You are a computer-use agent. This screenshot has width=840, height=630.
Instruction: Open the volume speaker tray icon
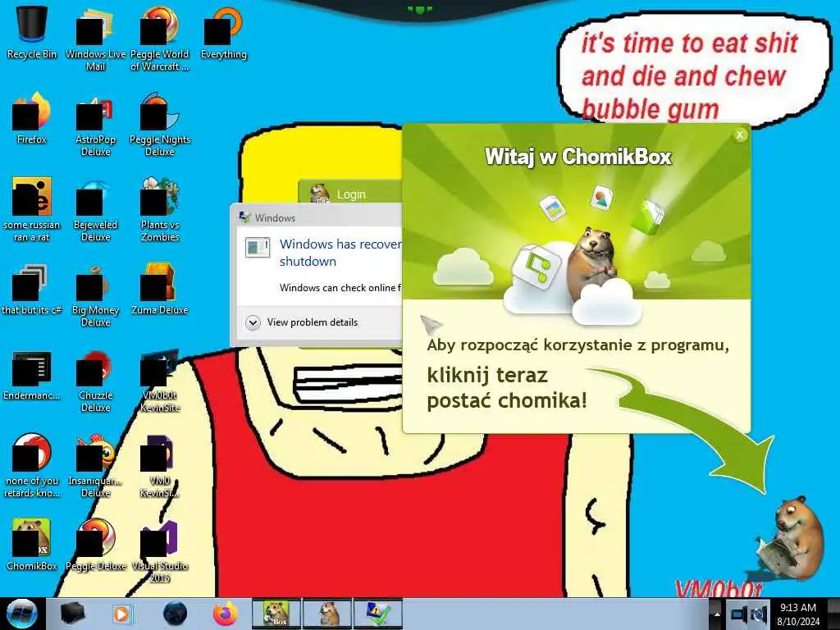tap(759, 614)
